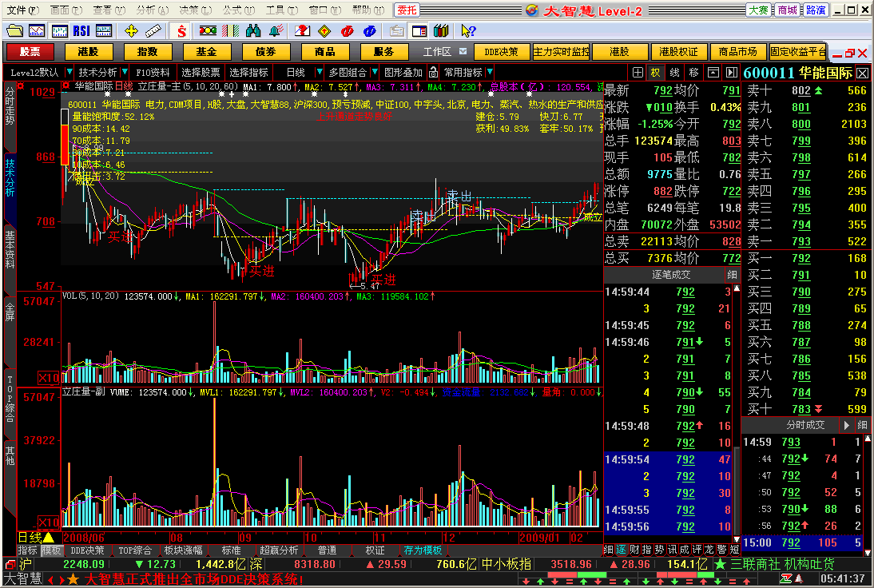Click the 选择股票 button

click(x=201, y=73)
